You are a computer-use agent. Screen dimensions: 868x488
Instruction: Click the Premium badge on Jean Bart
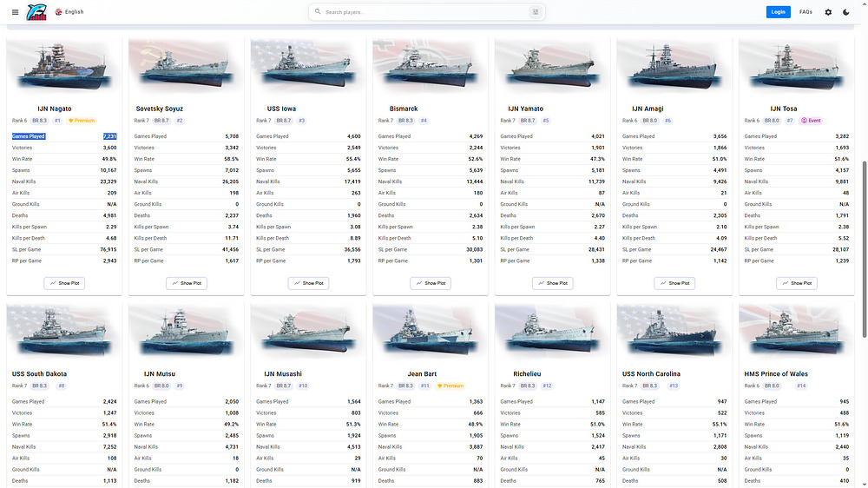450,386
